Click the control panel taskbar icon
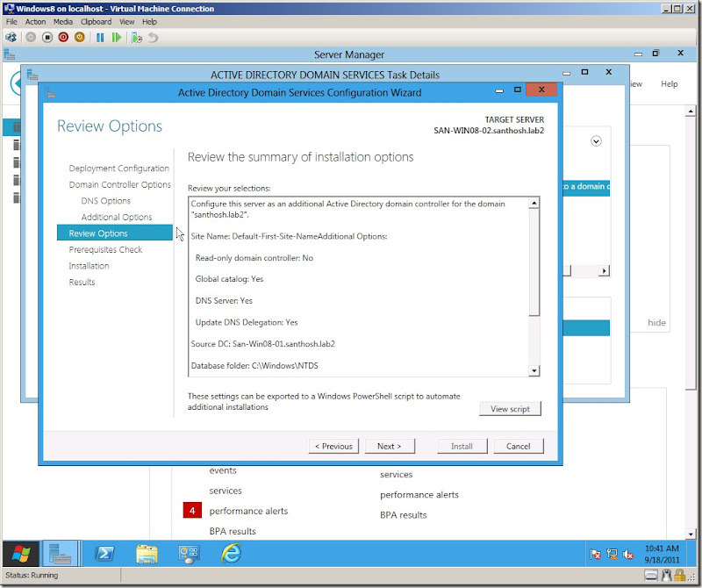Image resolution: width=702 pixels, height=588 pixels. 189,554
